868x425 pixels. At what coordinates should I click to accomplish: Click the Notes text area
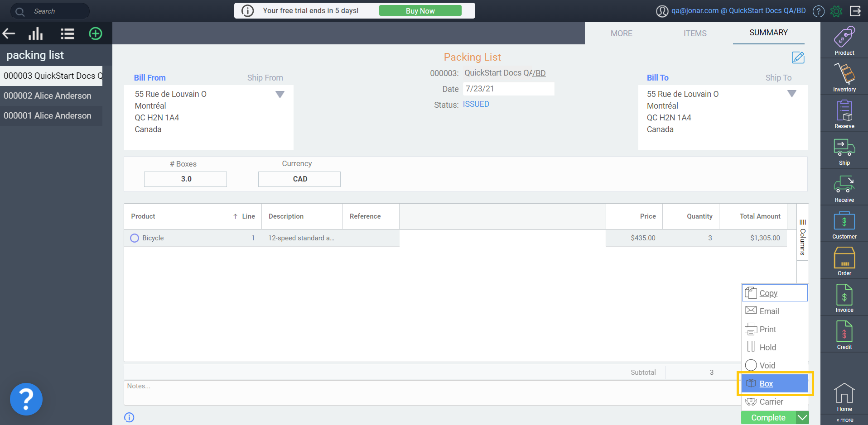click(432, 392)
